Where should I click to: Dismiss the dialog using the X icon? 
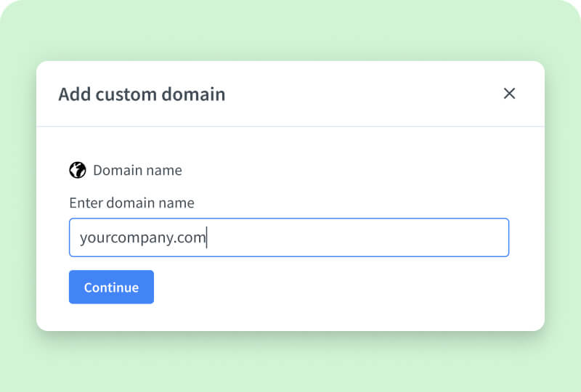point(509,94)
